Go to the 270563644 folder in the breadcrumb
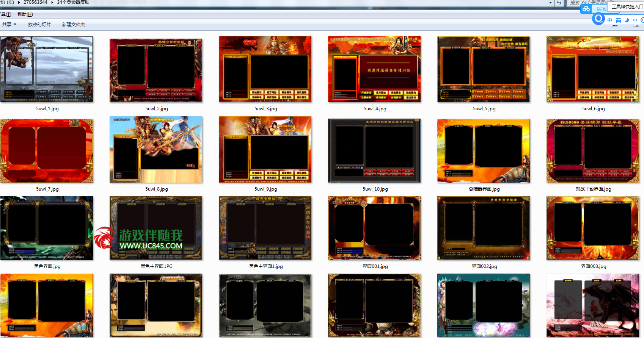 tap(35, 2)
